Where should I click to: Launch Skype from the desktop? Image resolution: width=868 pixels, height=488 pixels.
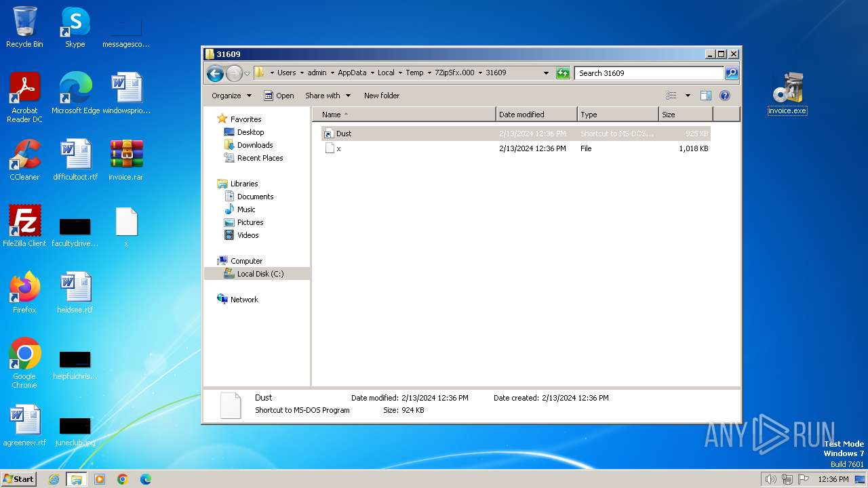75,27
